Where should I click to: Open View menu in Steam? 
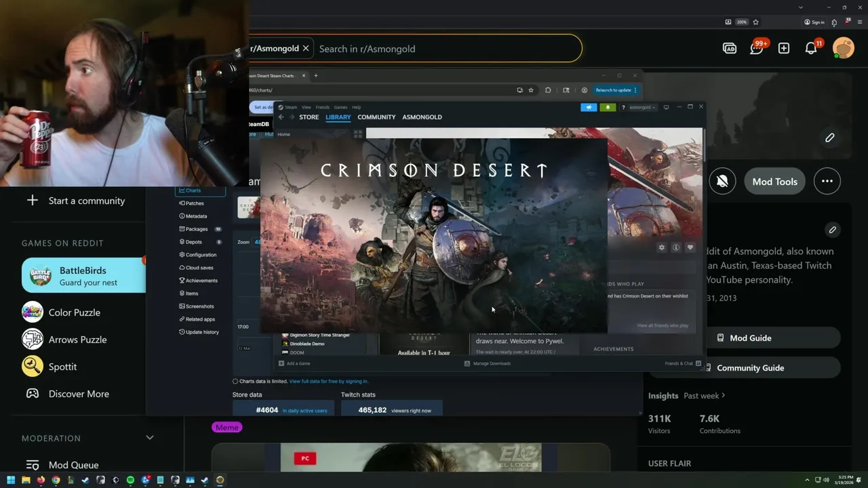(307, 107)
